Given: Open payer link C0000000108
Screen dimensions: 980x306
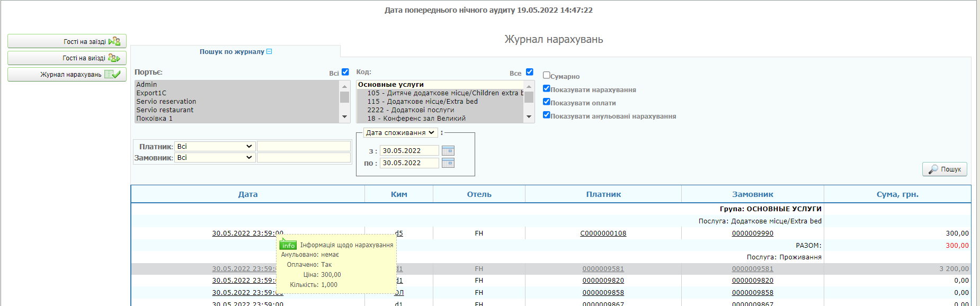Looking at the screenshot, I should (603, 233).
